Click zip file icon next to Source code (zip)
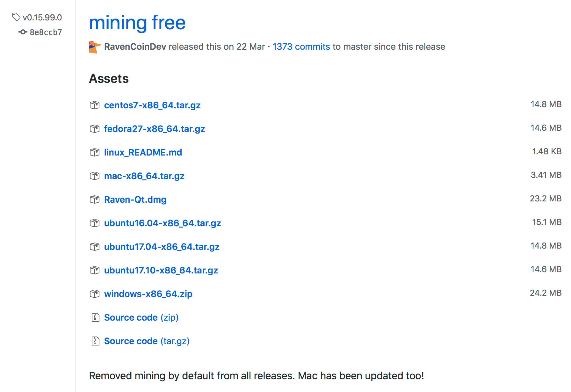Image resolution: width=571 pixels, height=392 pixels. pyautogui.click(x=95, y=317)
